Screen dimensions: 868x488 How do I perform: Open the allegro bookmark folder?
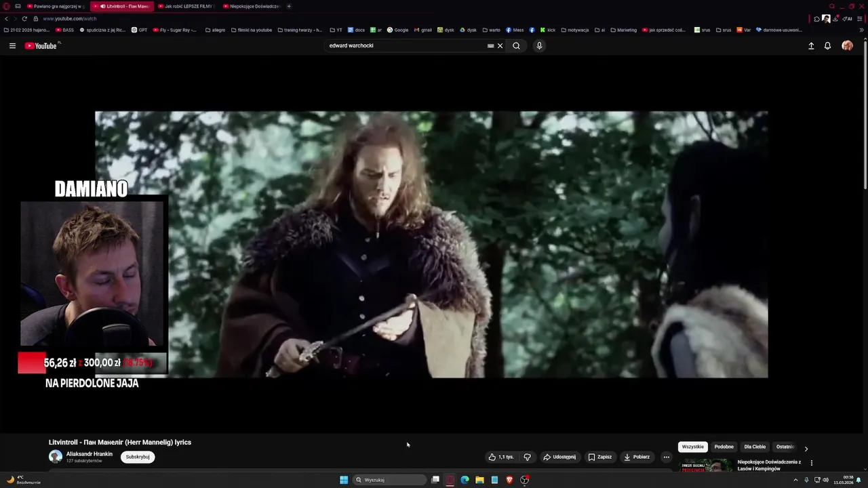pos(216,30)
